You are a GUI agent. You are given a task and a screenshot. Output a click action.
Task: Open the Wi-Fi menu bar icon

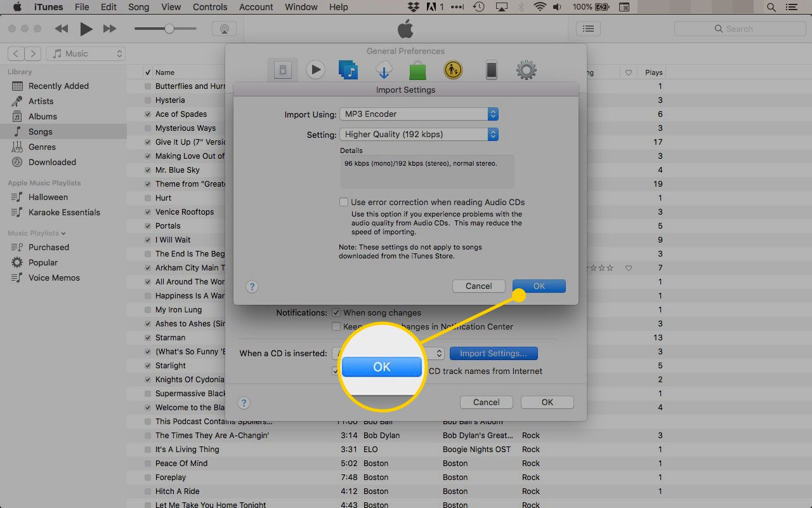tap(540, 7)
